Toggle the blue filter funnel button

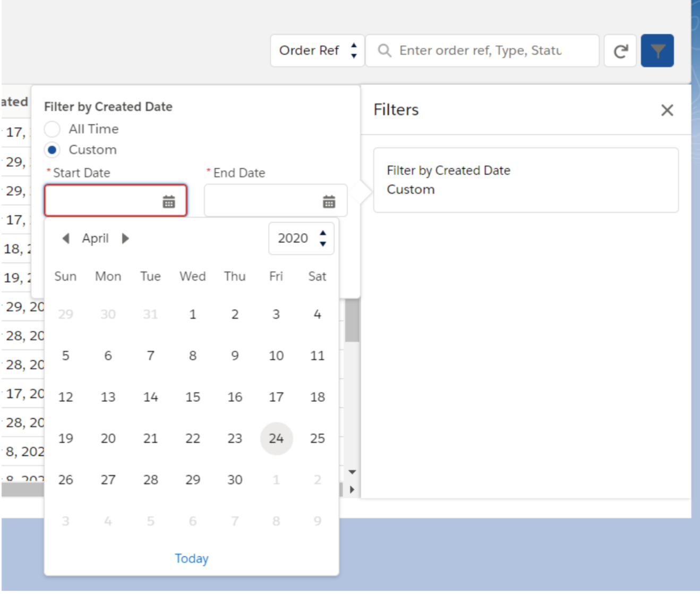coord(657,51)
